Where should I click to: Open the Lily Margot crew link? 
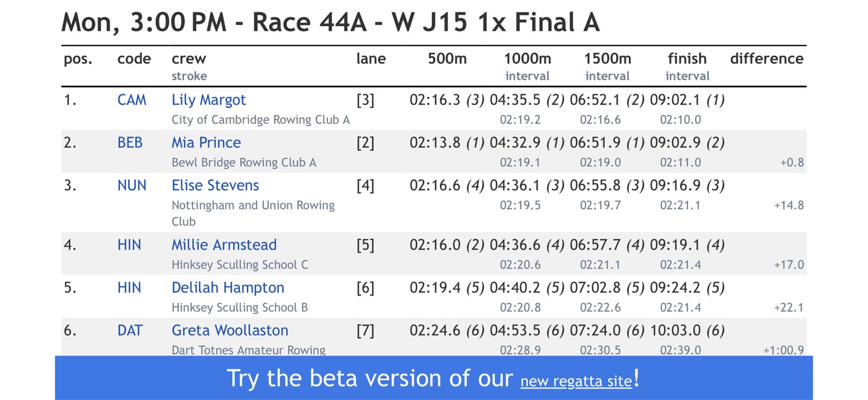click(208, 100)
